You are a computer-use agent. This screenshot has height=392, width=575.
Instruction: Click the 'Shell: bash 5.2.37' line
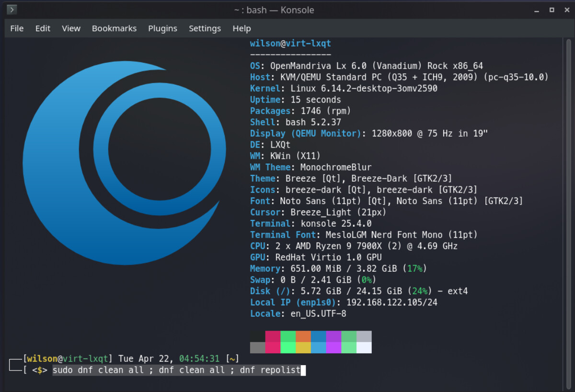point(296,122)
